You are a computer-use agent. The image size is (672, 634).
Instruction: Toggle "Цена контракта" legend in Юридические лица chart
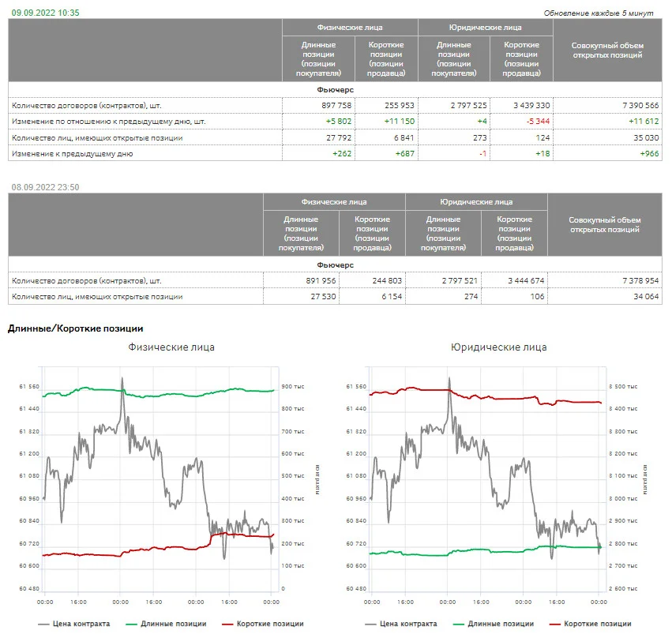coord(401,624)
